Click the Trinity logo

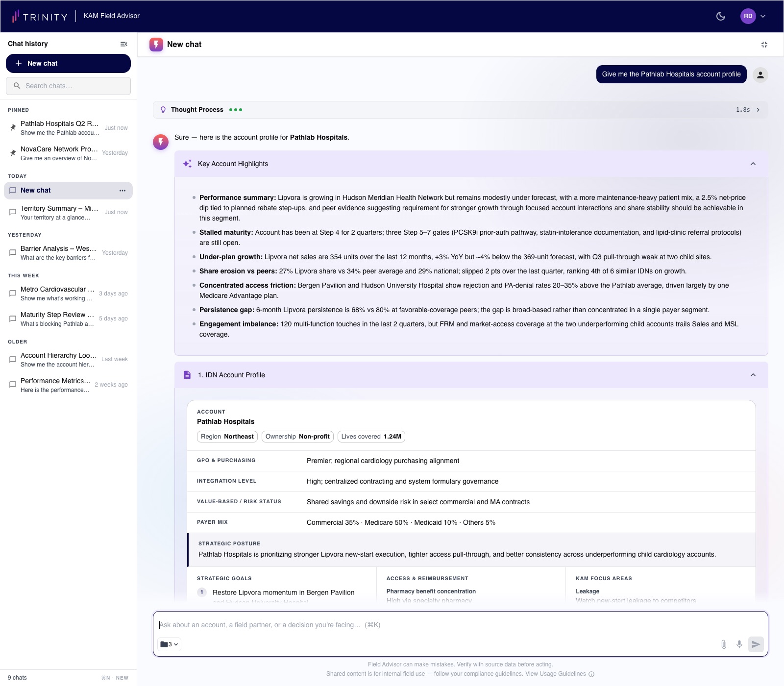pos(40,17)
